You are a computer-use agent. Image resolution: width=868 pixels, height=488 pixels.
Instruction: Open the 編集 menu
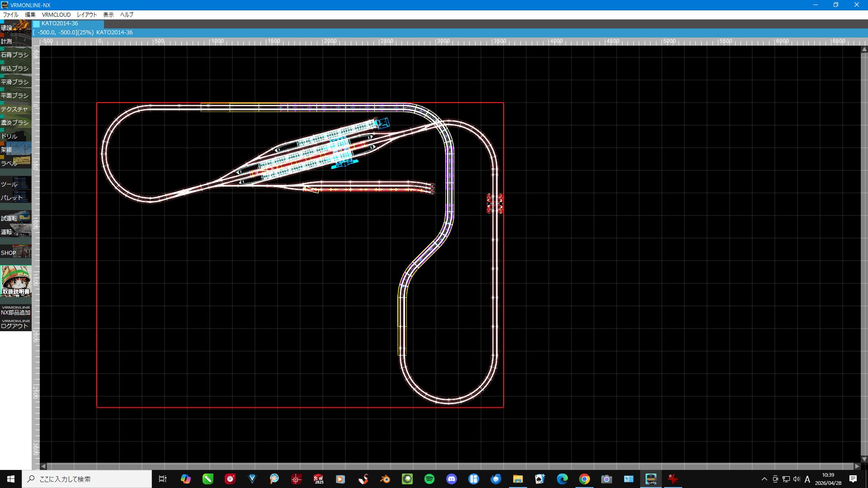pos(30,14)
